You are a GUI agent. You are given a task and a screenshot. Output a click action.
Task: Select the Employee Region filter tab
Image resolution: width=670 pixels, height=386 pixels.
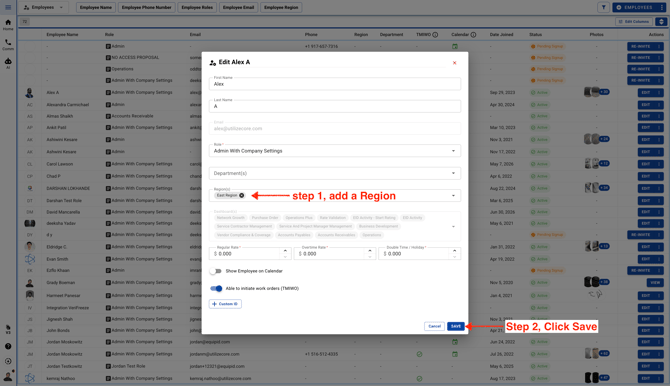pyautogui.click(x=281, y=7)
